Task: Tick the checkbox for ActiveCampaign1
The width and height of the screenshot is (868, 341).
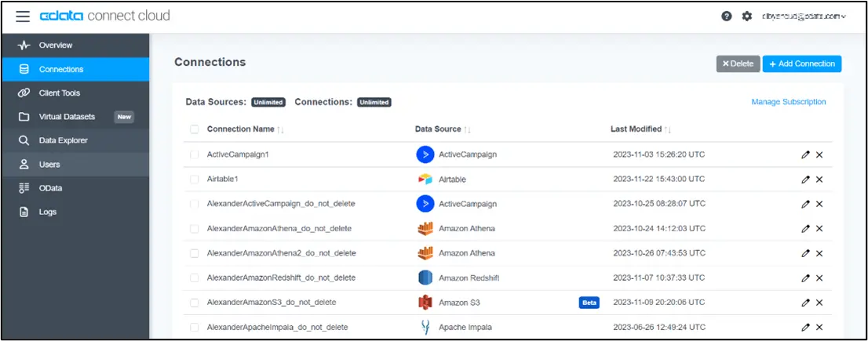Action: pyautogui.click(x=194, y=154)
